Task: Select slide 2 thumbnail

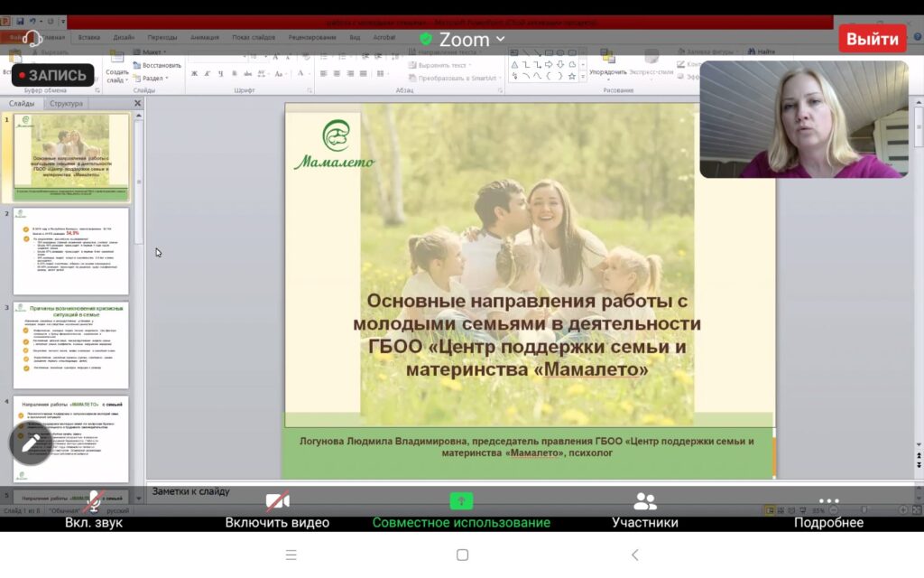Action: click(x=71, y=251)
